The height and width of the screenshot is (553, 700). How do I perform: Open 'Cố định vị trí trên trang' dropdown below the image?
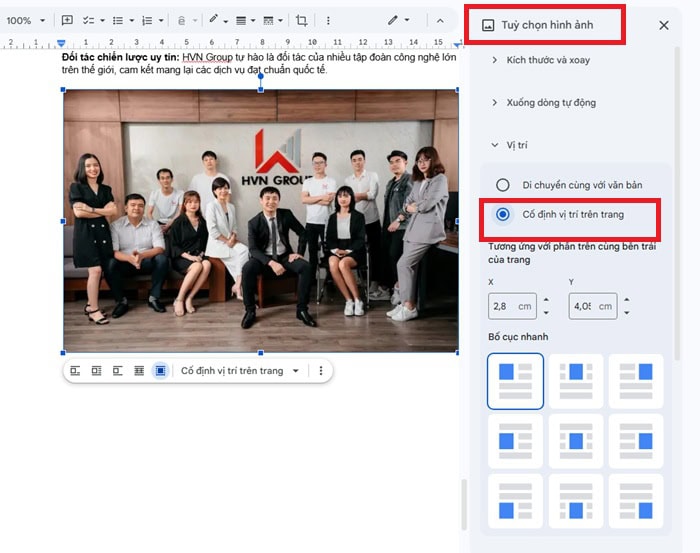(296, 371)
